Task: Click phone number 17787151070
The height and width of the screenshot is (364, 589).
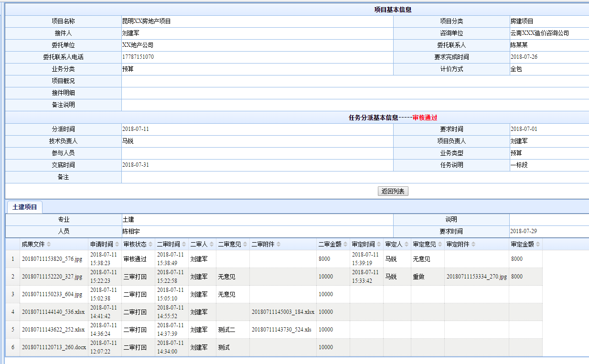Action: coord(138,57)
